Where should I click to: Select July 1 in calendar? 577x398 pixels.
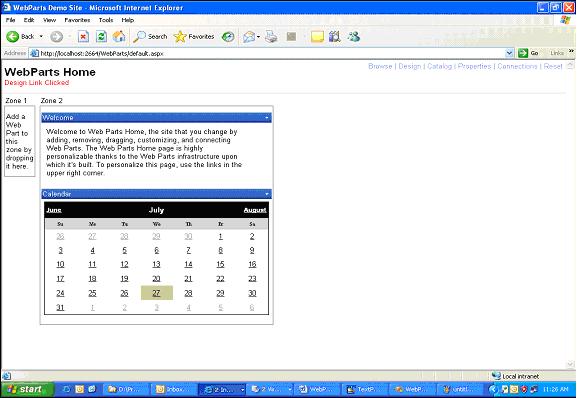tap(220, 237)
